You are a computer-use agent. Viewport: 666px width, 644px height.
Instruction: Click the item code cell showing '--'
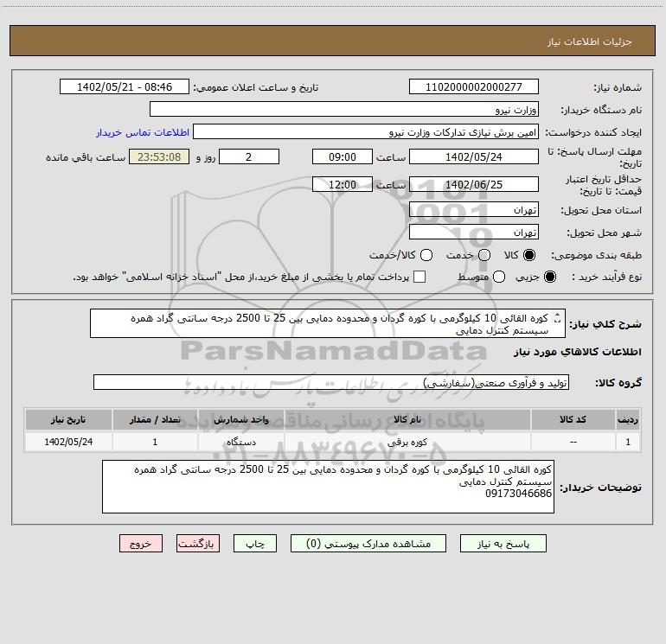pyautogui.click(x=573, y=442)
